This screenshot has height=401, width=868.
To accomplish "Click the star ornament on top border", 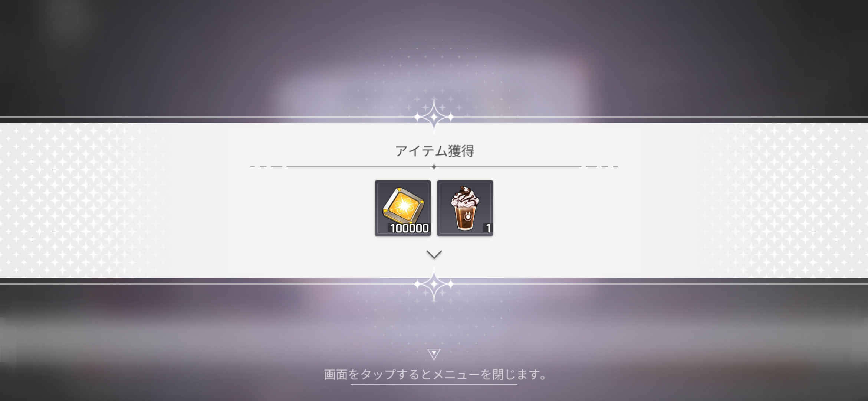I will coord(434,117).
